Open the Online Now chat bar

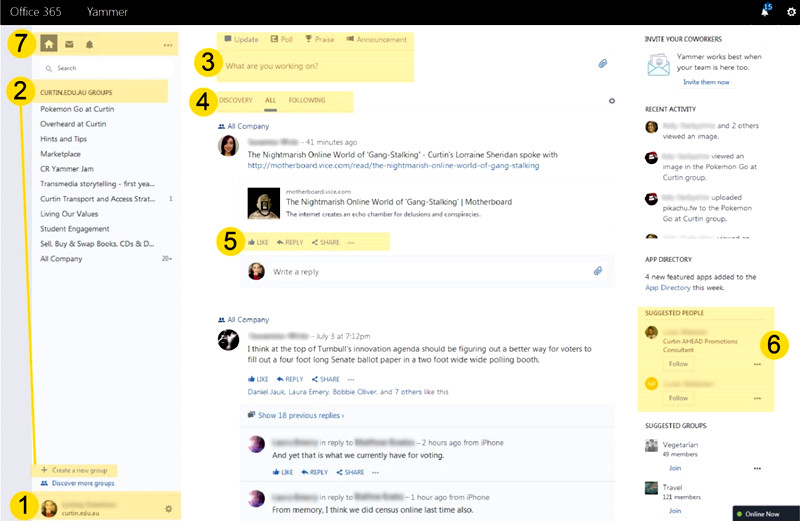pos(766,513)
